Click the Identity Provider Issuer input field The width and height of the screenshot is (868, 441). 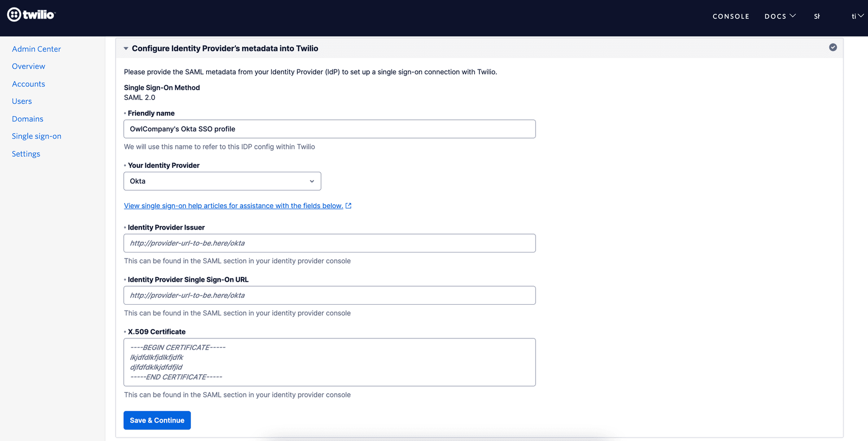point(329,243)
